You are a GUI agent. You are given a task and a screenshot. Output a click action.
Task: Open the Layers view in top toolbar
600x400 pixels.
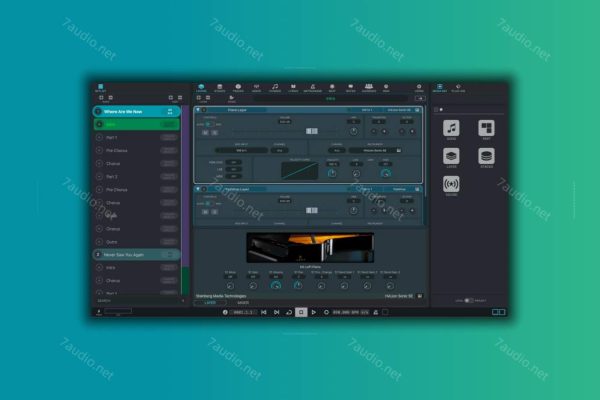(201, 88)
